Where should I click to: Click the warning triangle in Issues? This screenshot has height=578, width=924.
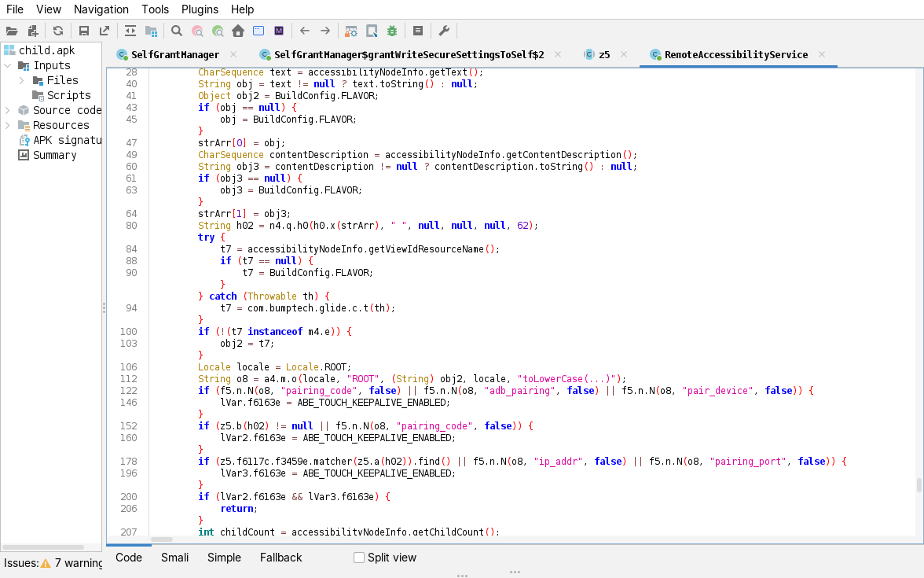point(46,563)
